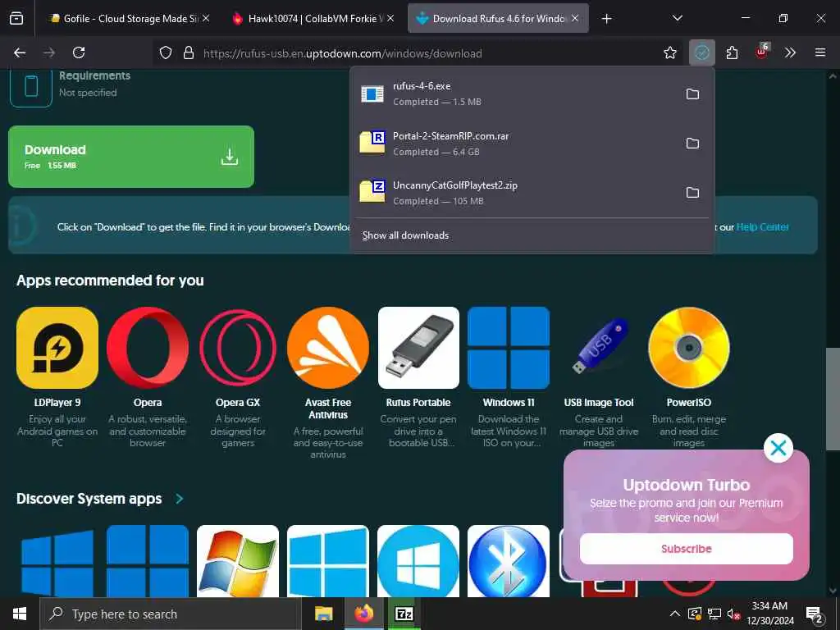List all tabs dropdown arrow
840x630 pixels.
click(677, 19)
